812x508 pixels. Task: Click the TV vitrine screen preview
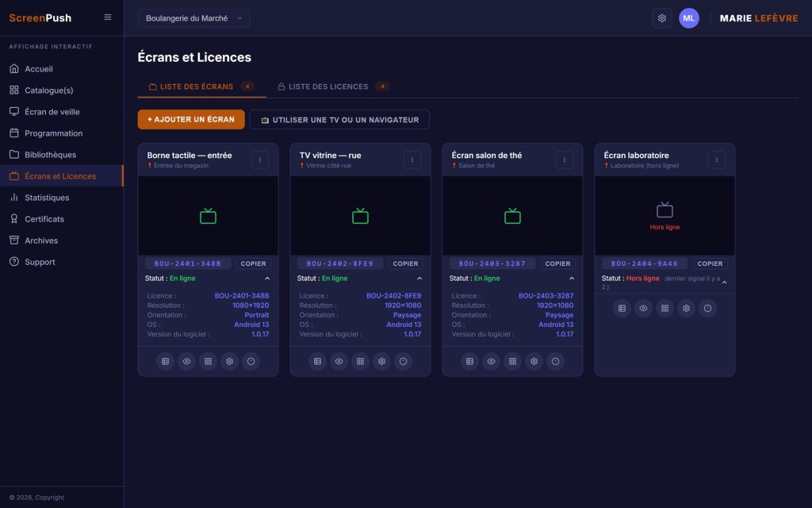(x=361, y=216)
